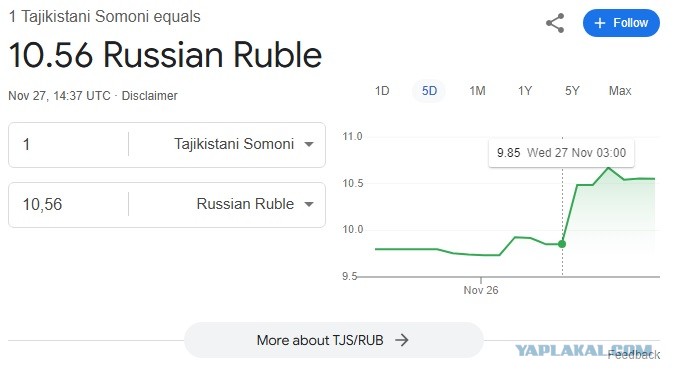Click the share icon
The image size is (678, 380).
[555, 23]
